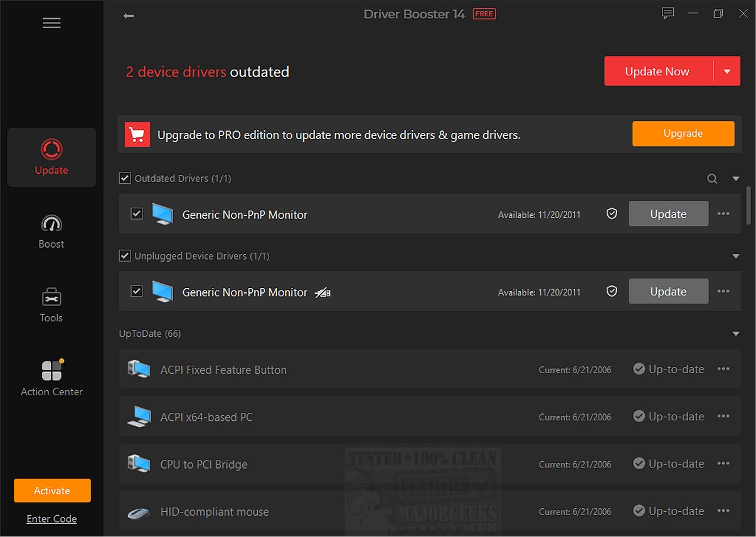Switch to the Boost tab
The height and width of the screenshot is (537, 756).
pyautogui.click(x=51, y=231)
